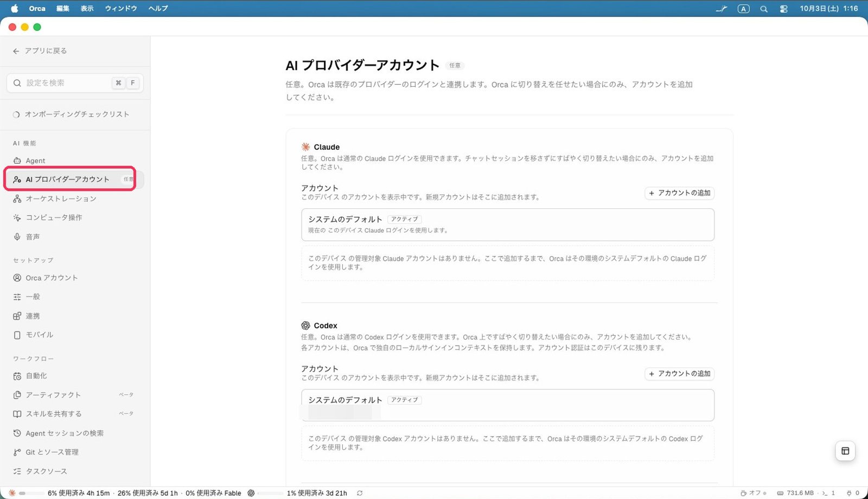Open the ウィンドウ menu

(121, 8)
